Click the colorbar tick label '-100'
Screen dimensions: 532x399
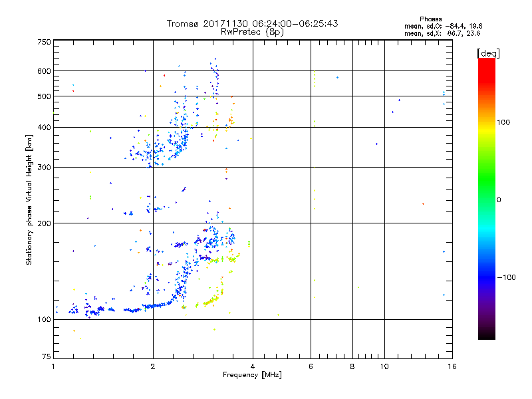coord(506,277)
